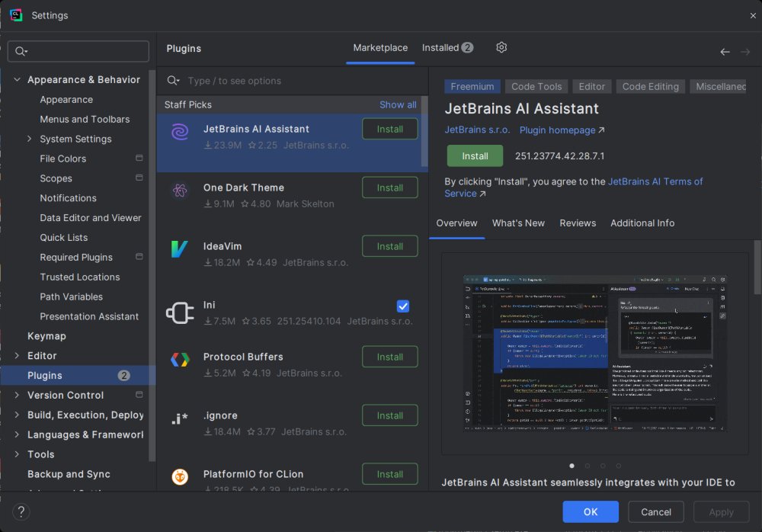The width and height of the screenshot is (762, 532).
Task: Install the One Dark Theme plugin
Action: click(x=389, y=187)
